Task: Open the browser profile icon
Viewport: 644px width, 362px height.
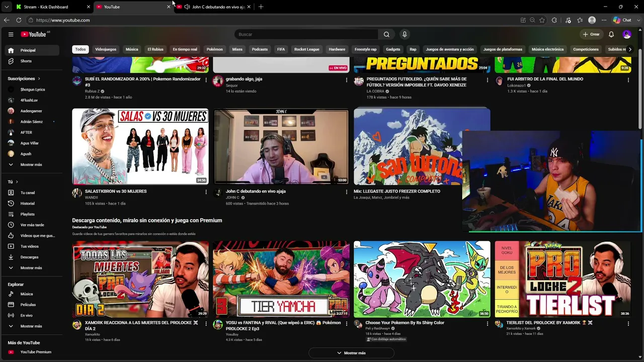Action: click(592, 20)
